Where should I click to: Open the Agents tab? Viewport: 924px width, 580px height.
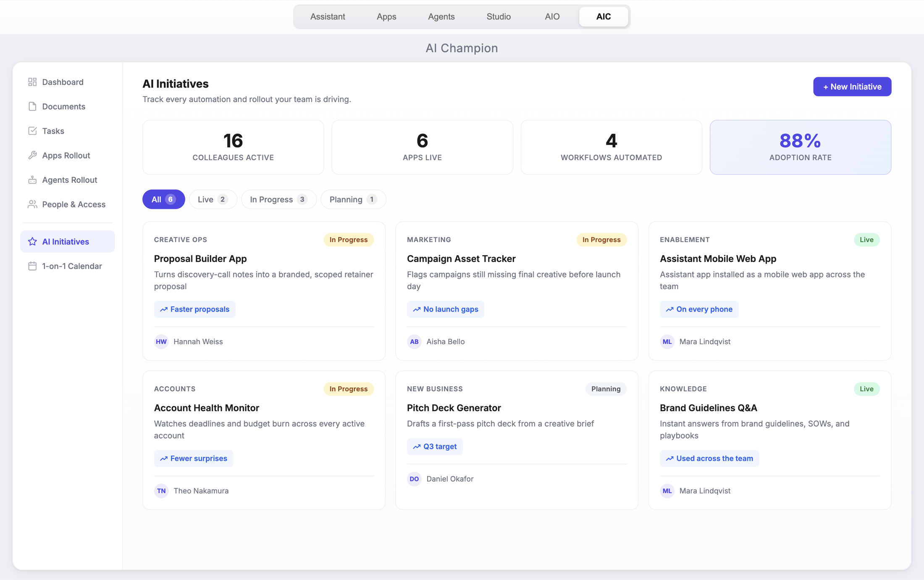pos(441,17)
